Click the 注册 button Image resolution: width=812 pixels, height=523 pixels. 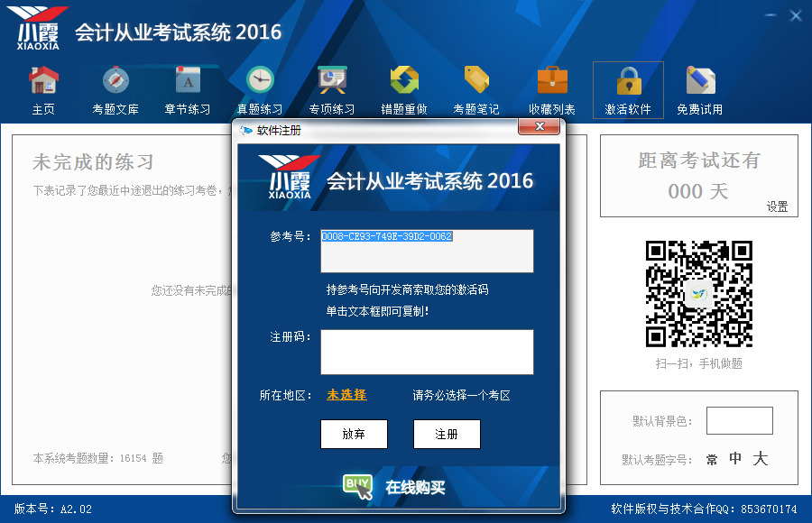point(447,434)
